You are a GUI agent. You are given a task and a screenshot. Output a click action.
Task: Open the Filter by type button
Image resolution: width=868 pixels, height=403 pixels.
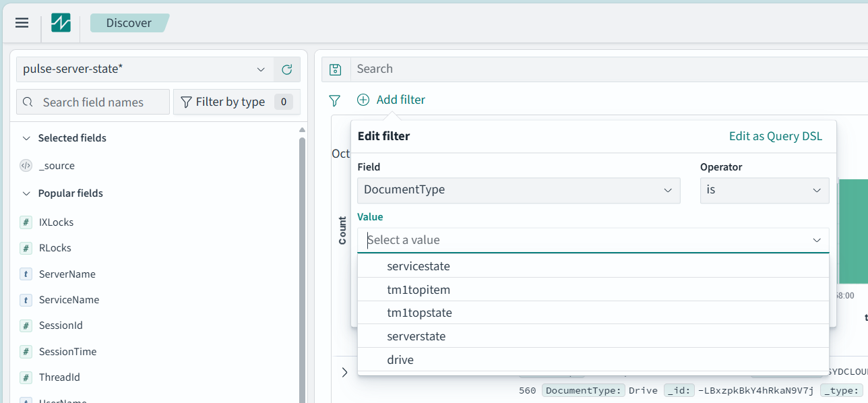237,102
